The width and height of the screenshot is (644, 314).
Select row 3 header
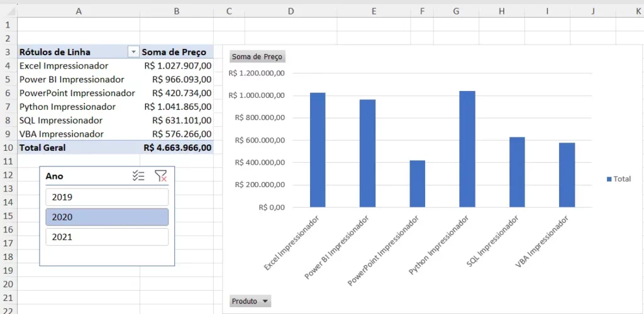8,52
